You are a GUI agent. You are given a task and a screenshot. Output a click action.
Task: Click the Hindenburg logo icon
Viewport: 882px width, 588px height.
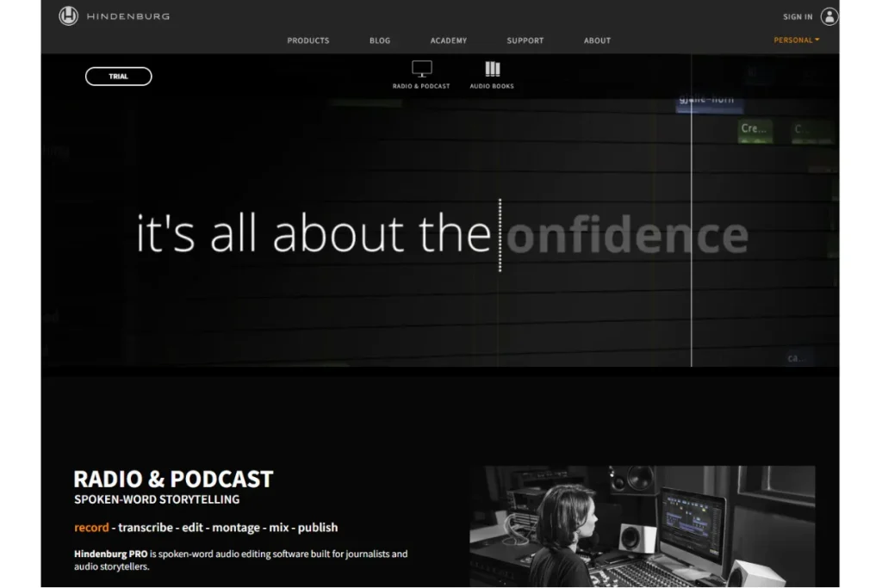(69, 15)
